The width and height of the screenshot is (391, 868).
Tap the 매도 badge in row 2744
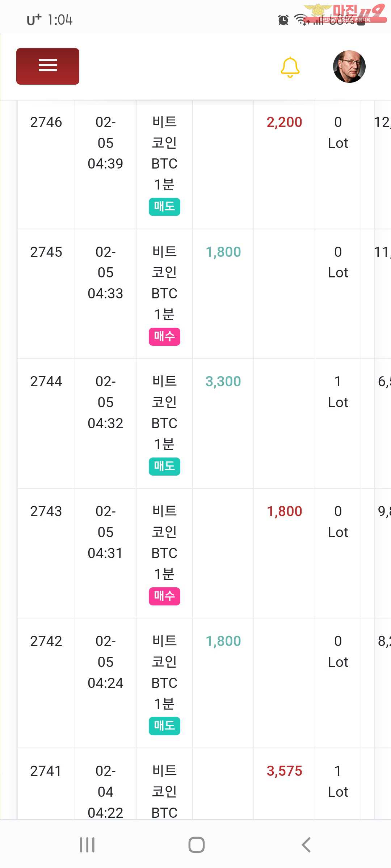(x=164, y=466)
